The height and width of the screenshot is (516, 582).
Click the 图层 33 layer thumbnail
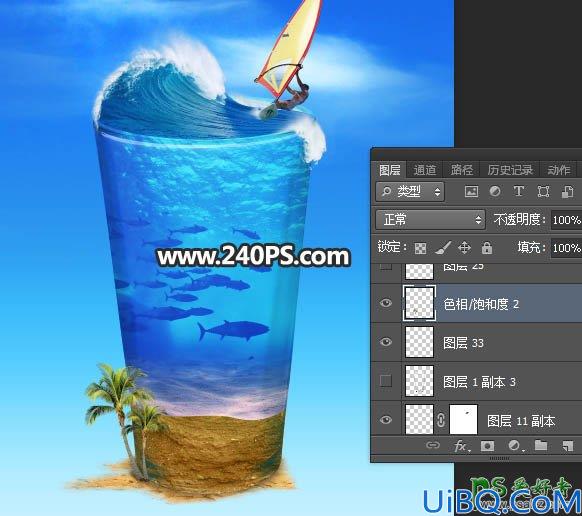click(419, 342)
